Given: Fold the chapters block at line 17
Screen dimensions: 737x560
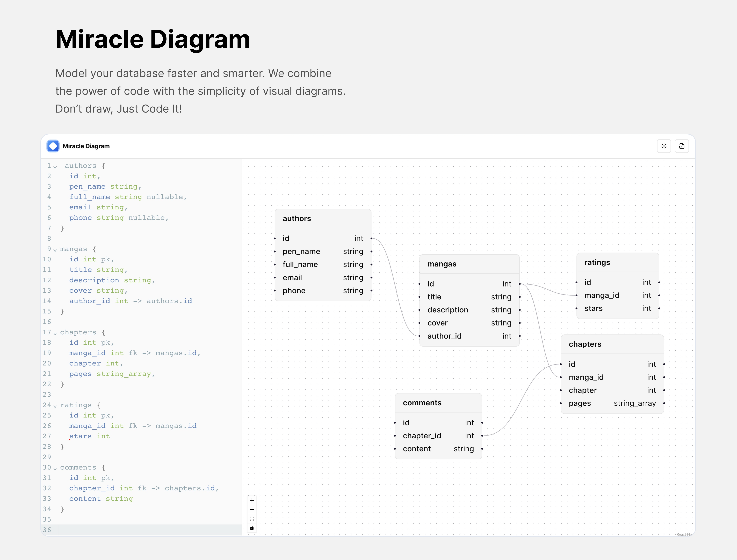Looking at the screenshot, I should (55, 333).
